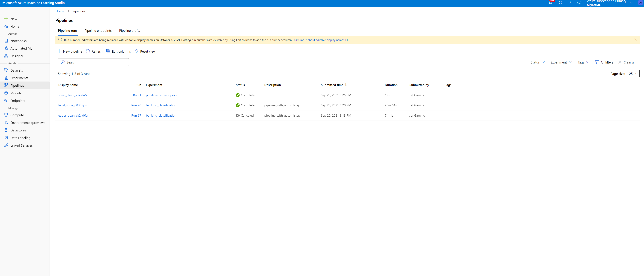
Task: Expand the Tags filter dropdown
Action: coord(583,62)
